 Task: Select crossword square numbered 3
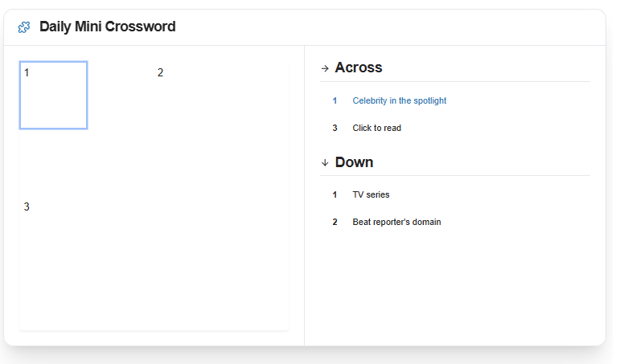[x=53, y=229]
